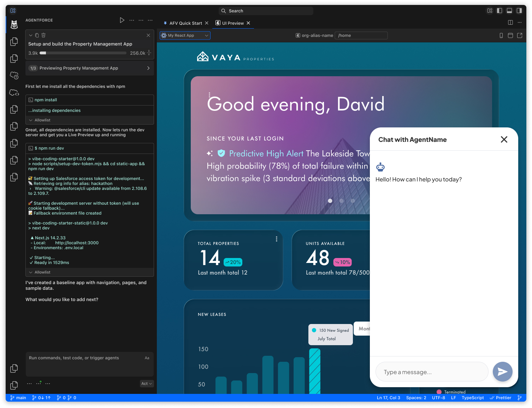532x408 pixels.
Task: Click the context usage progress bar
Action: click(x=83, y=53)
